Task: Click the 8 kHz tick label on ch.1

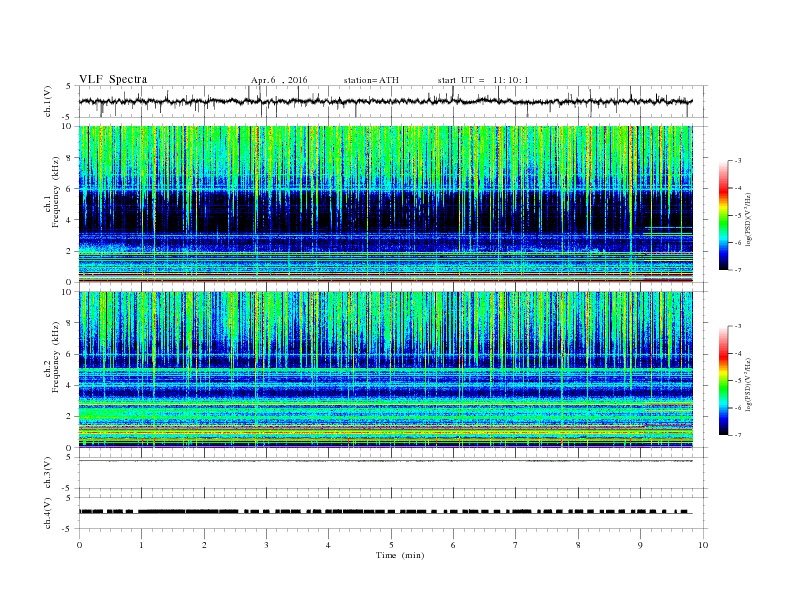Action: coord(69,158)
